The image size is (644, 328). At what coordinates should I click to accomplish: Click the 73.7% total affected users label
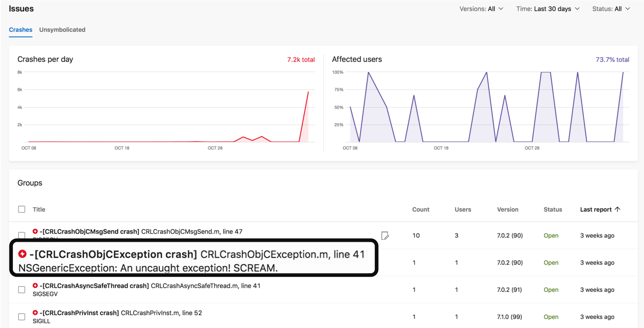coord(612,60)
